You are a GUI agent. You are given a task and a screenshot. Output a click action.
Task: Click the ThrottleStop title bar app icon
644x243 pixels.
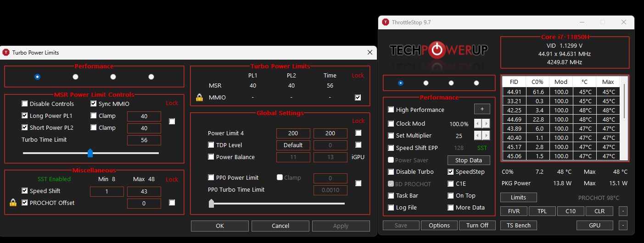point(385,22)
